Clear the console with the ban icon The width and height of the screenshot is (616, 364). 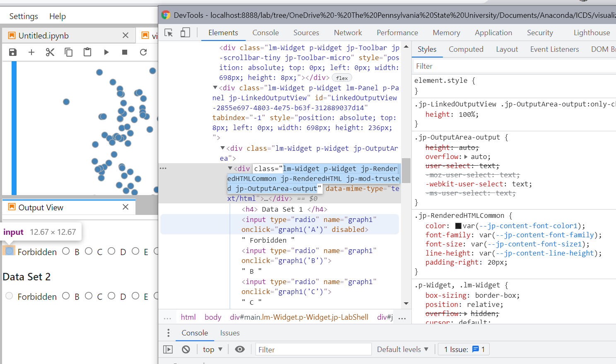tap(186, 350)
